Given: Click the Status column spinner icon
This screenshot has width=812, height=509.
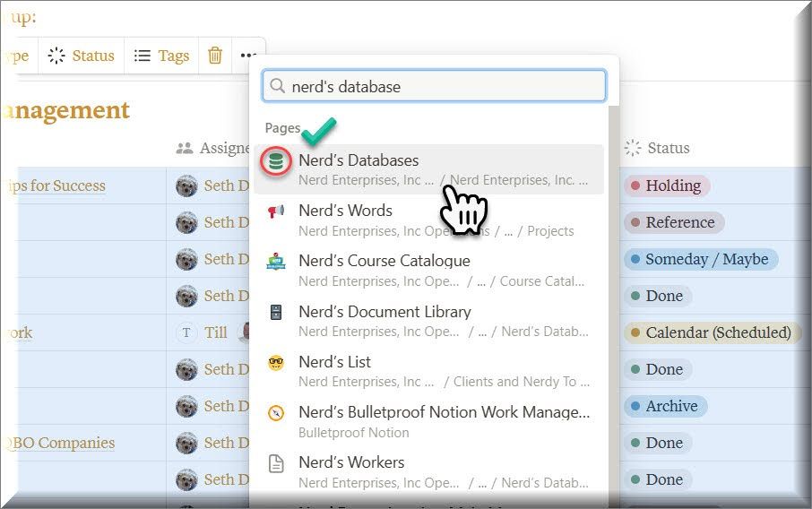Looking at the screenshot, I should 633,148.
